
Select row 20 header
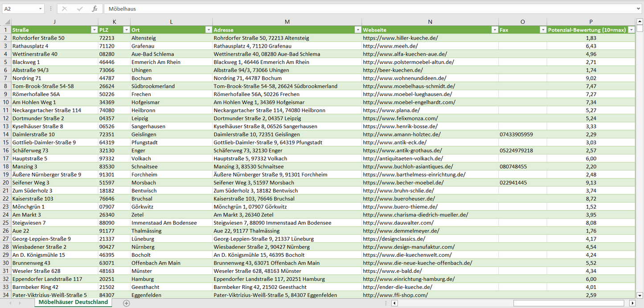(x=5, y=182)
